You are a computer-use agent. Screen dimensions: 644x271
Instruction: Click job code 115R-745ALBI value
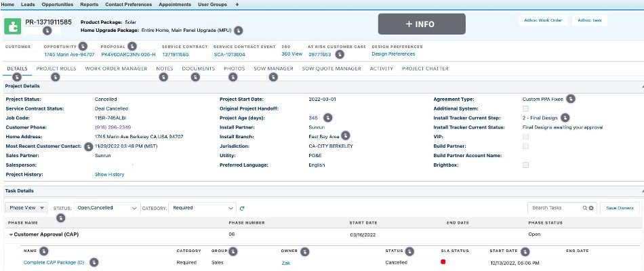pyautogui.click(x=110, y=118)
